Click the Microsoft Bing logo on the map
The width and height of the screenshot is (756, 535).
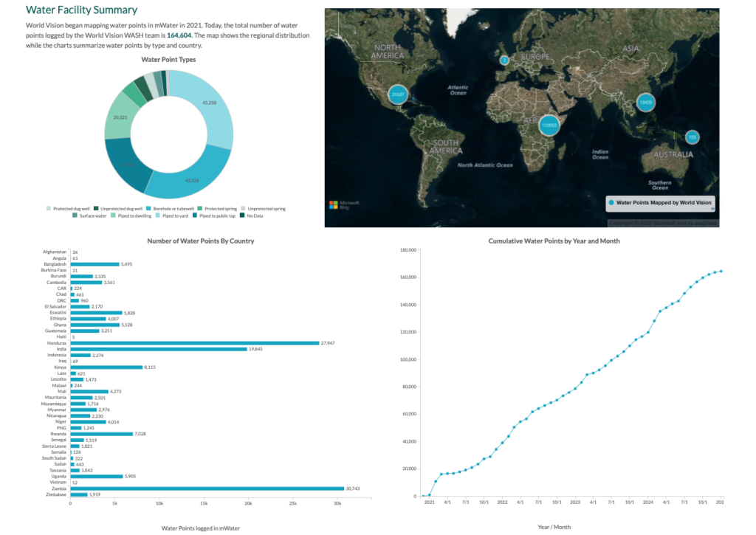[x=344, y=205]
